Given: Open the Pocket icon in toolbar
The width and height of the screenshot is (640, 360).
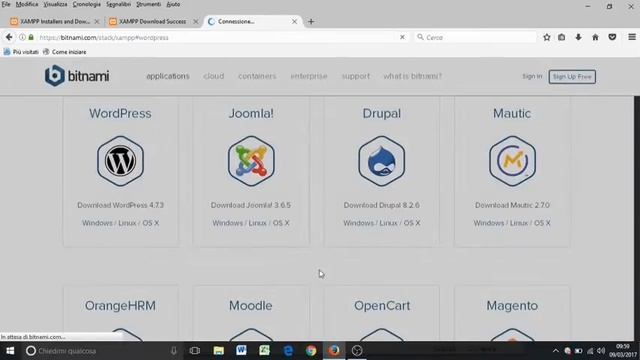Looking at the screenshot, I should [x=612, y=37].
